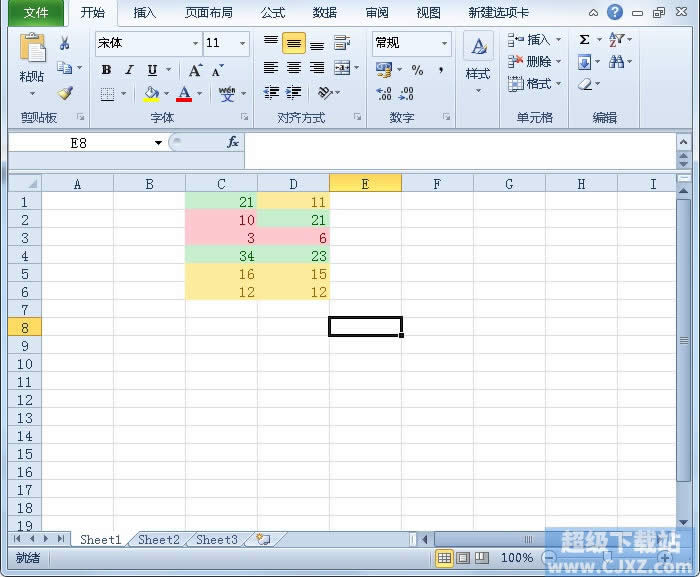Open the 文件 File tab
This screenshot has width=700, height=577.
pyautogui.click(x=36, y=12)
